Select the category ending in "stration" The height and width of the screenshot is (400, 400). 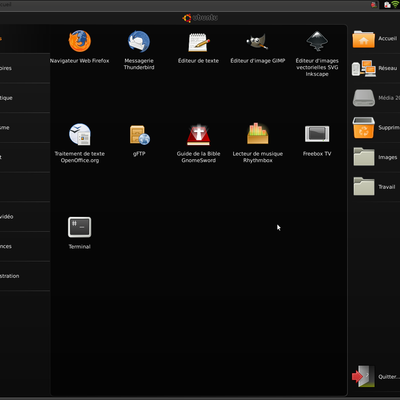coord(25,276)
